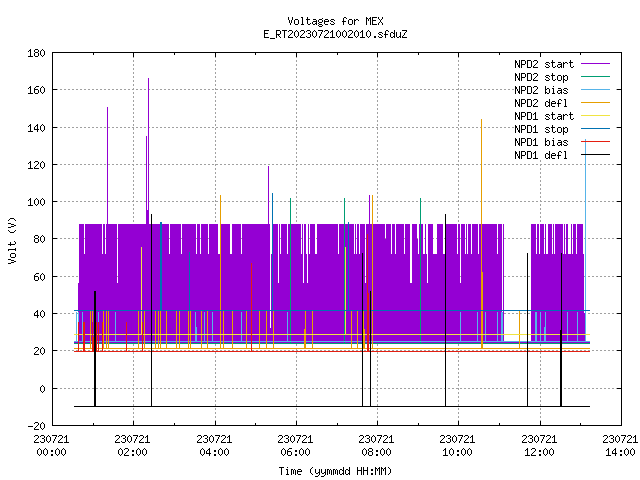The width and height of the screenshot is (640, 480).
Task: Select the file name E_RT20230721002010.sfduZ
Action: pos(335,34)
